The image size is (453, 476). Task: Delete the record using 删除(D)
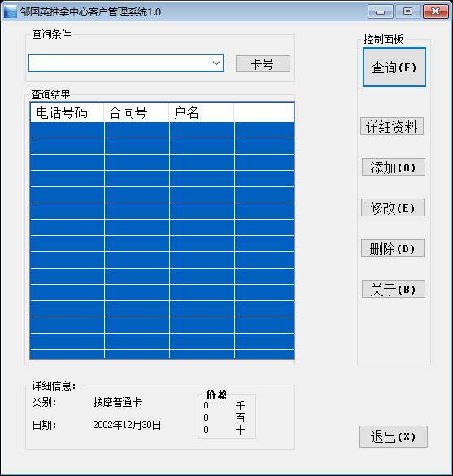click(x=393, y=248)
